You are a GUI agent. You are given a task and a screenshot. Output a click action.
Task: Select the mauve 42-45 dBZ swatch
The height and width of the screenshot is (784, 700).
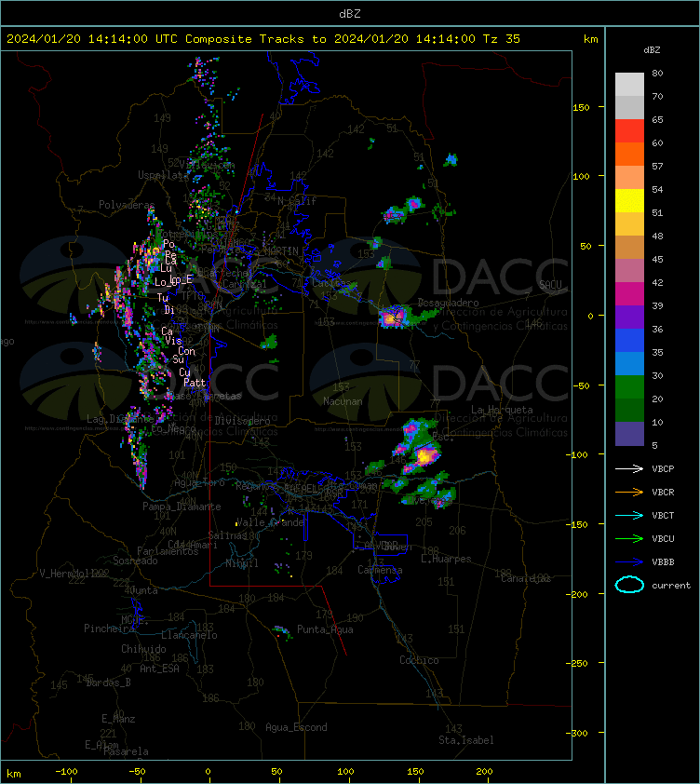pyautogui.click(x=629, y=271)
